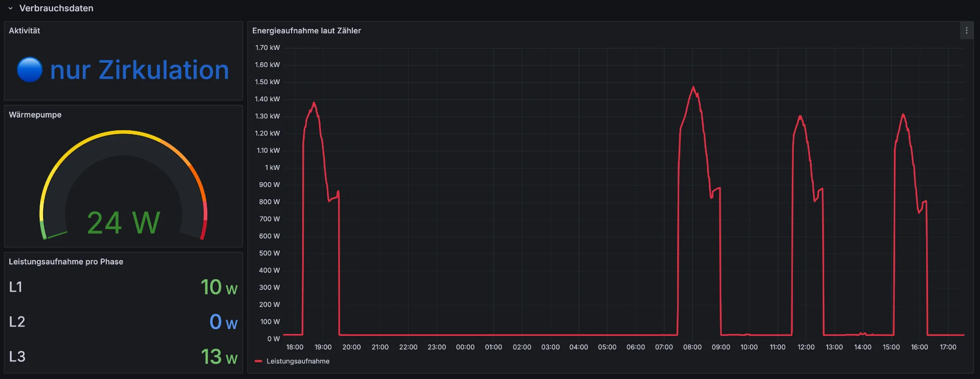Screen dimensions: 980x379
Task: Click the graph peak near 19:00
Action: pos(314,103)
